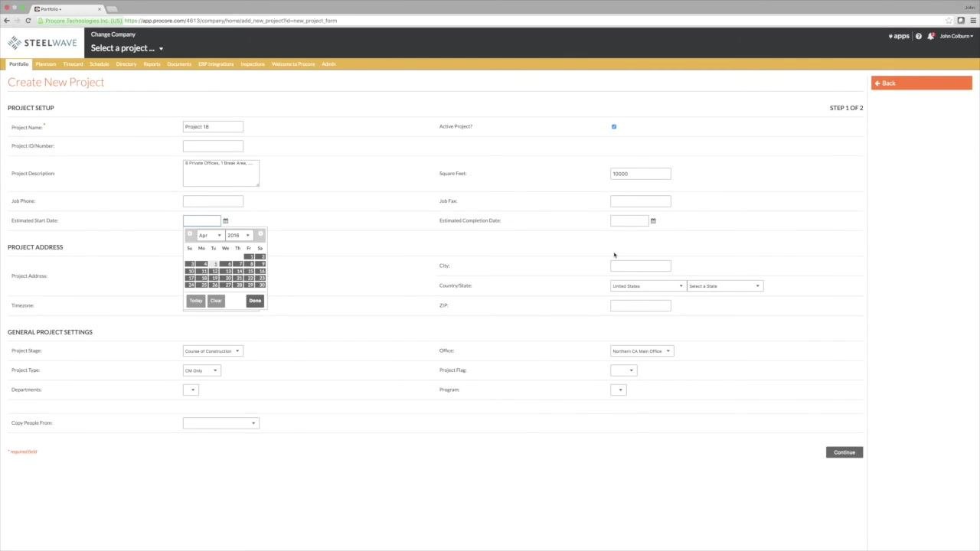Screen dimensions: 980x551
Task: Open the Directory tab
Action: pos(126,64)
